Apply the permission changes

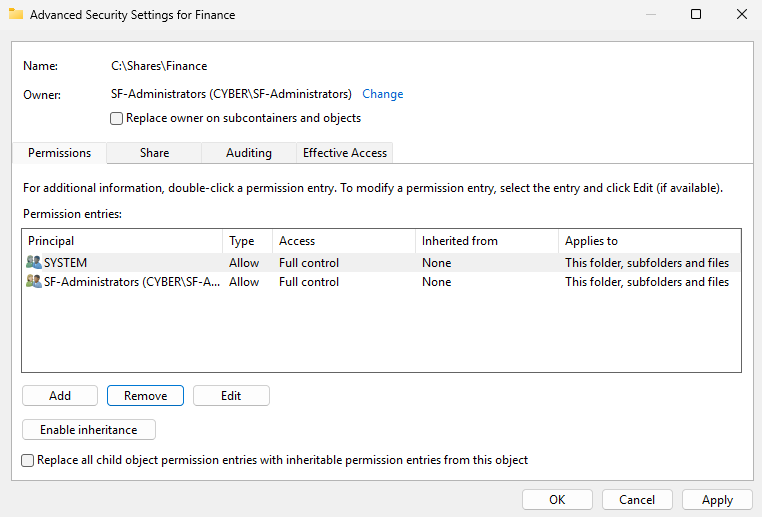pos(717,499)
